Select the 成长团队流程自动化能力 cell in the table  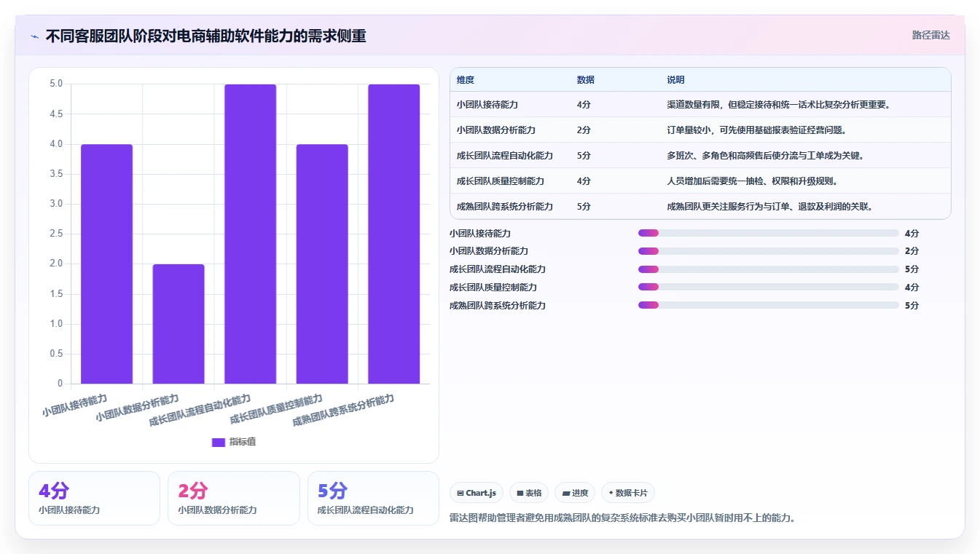tap(505, 156)
